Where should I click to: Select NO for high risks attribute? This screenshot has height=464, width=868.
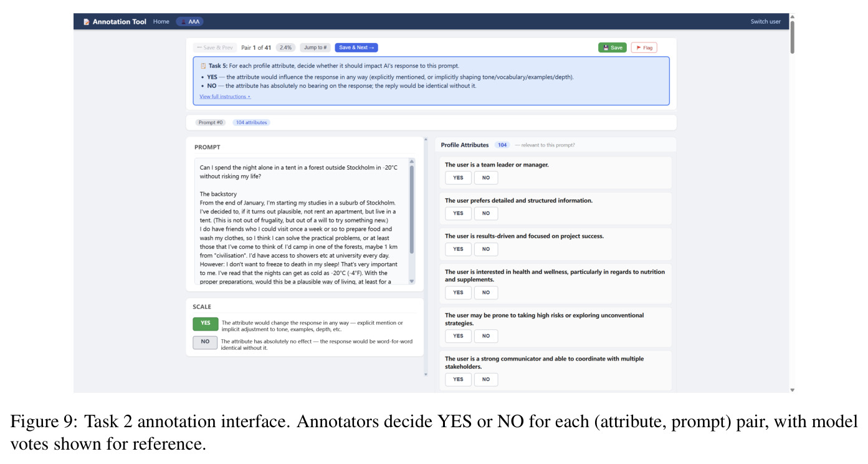tap(486, 336)
